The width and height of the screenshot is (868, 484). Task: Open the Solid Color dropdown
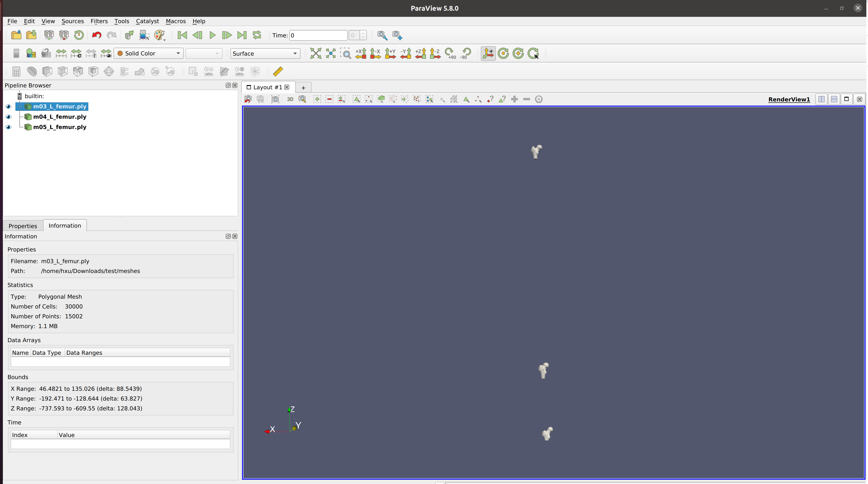coord(148,53)
